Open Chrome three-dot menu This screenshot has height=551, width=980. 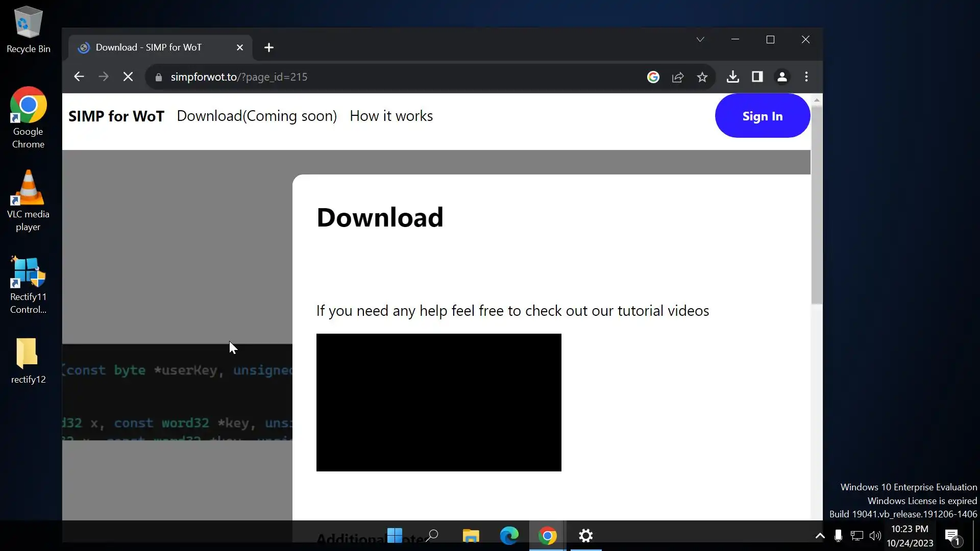tap(806, 77)
